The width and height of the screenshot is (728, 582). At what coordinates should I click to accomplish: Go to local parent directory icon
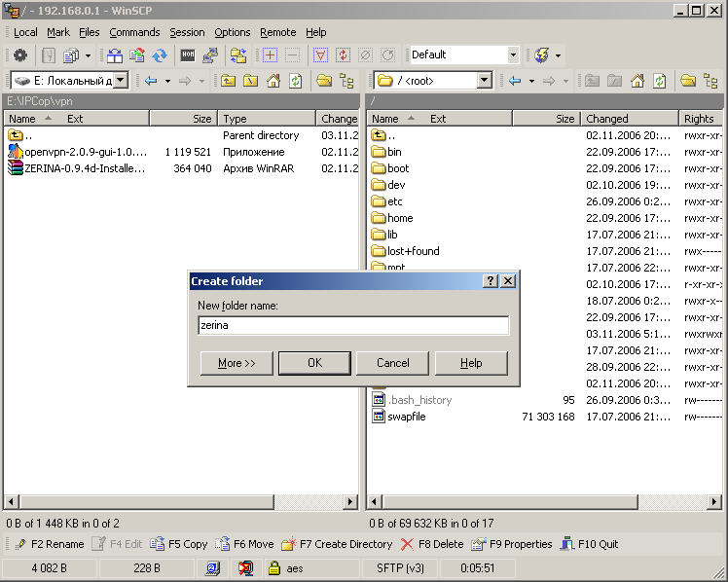[228, 81]
